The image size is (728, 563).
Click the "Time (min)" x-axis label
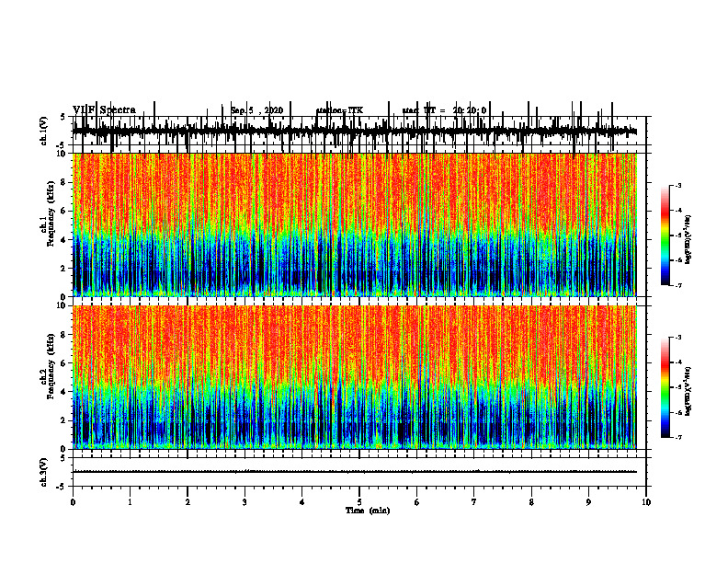pos(368,511)
